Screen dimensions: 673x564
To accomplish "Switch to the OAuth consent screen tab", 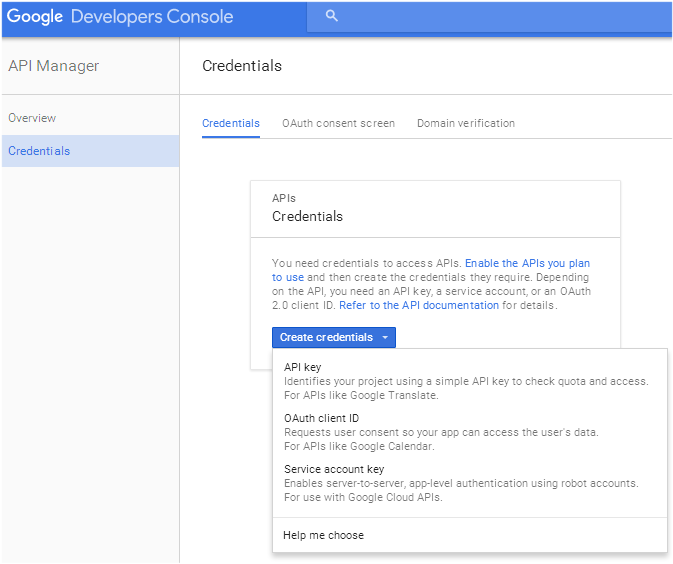I will [x=338, y=123].
